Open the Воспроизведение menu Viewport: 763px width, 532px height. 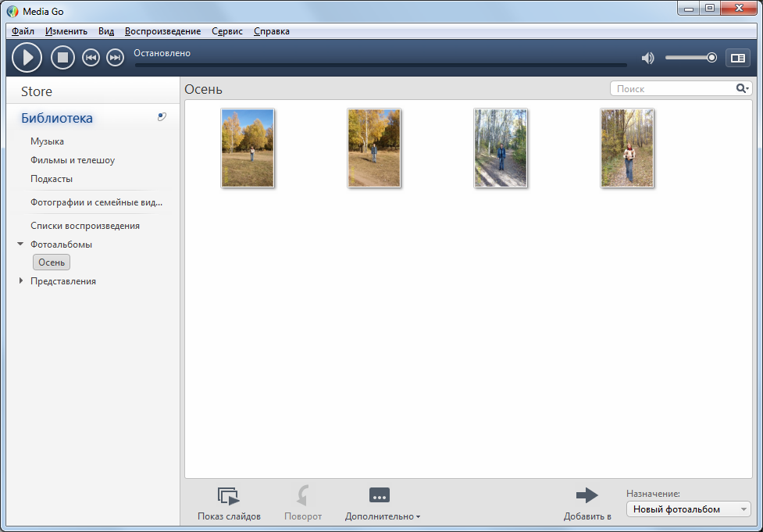[x=162, y=31]
